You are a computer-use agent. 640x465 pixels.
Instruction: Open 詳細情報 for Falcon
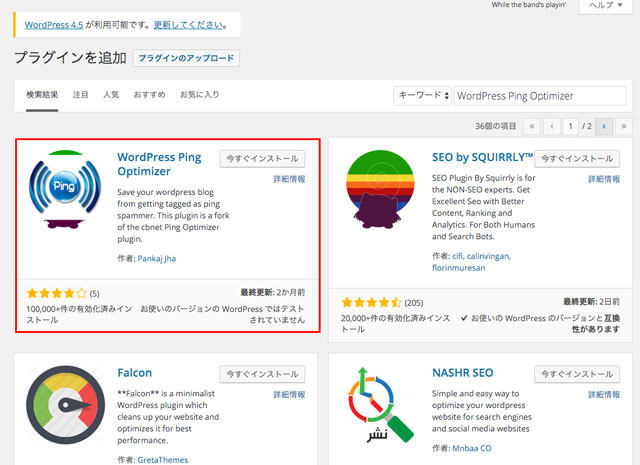pos(289,394)
